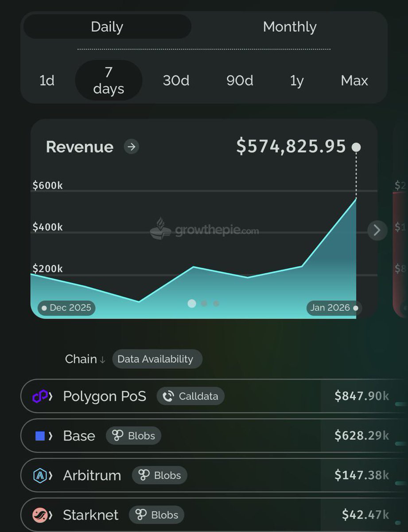
Task: Open the Arbitrum chain name
Action: pos(92,475)
